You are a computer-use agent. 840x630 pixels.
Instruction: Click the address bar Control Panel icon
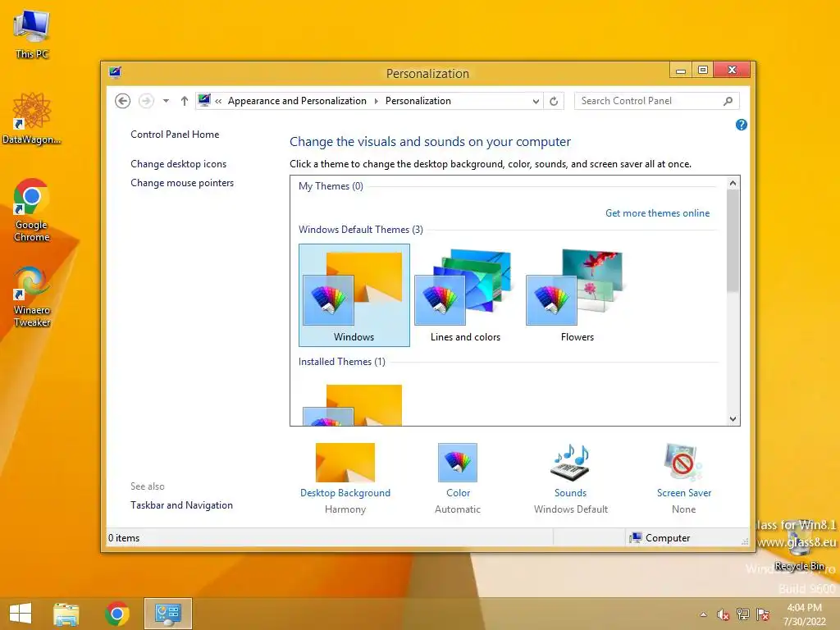pyautogui.click(x=204, y=100)
